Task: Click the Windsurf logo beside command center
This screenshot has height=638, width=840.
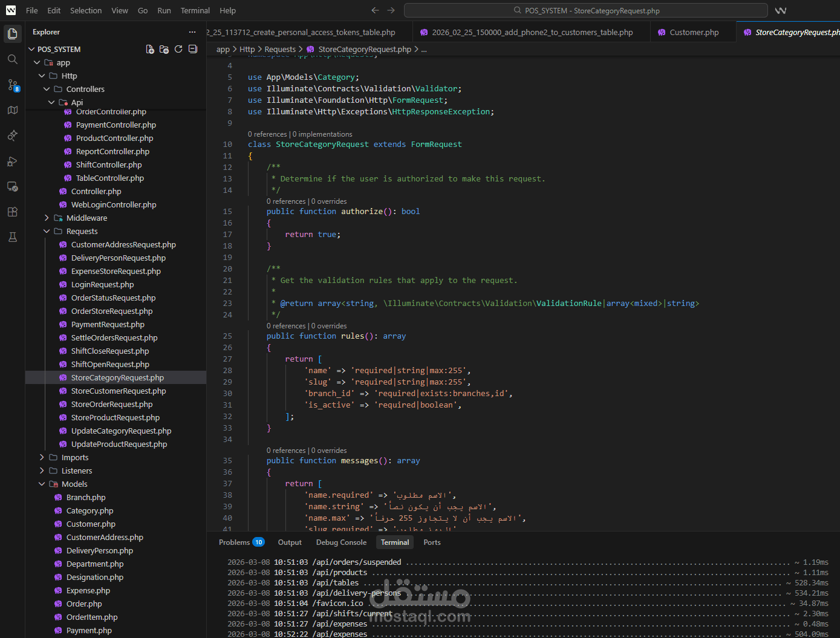Action: click(x=781, y=10)
